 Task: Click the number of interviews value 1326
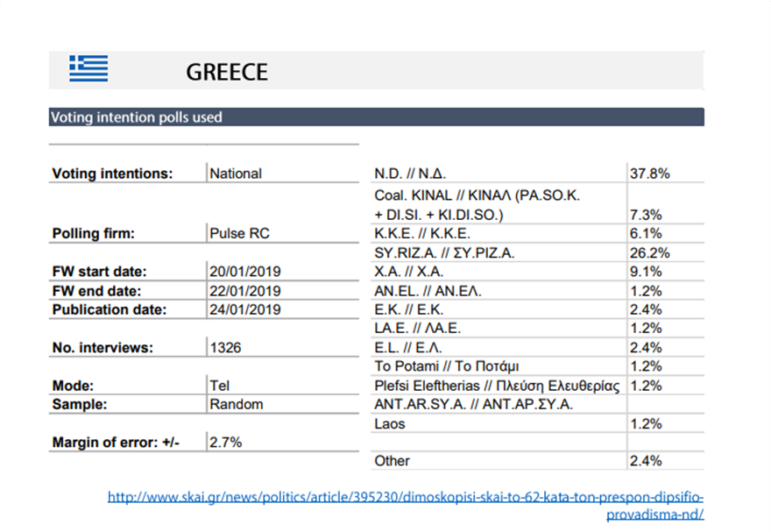225,348
